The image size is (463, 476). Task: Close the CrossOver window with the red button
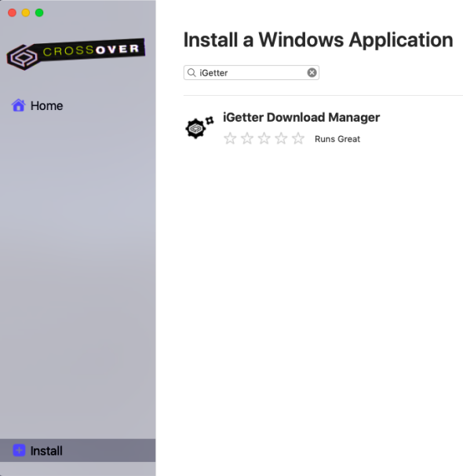pos(12,13)
